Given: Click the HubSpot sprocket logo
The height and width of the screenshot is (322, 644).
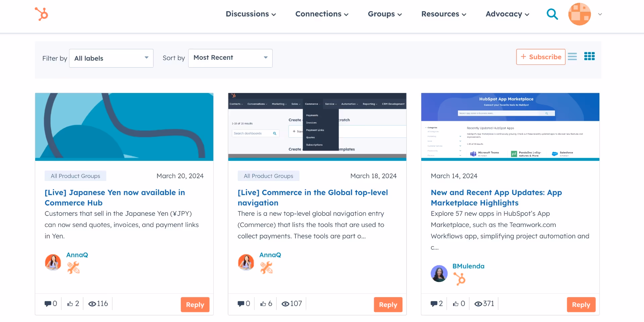Looking at the screenshot, I should click(42, 14).
